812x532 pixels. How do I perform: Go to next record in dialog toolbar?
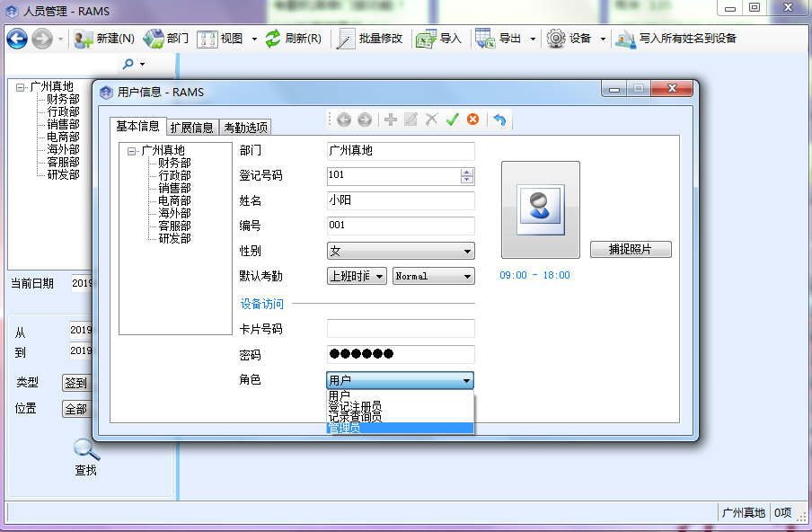(x=365, y=120)
